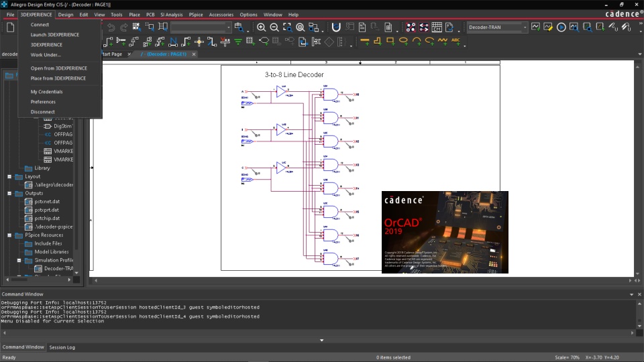The image size is (644, 362).
Task: Choose Preferences from the 3DEXPERIENCE menu
Action: [x=43, y=102]
